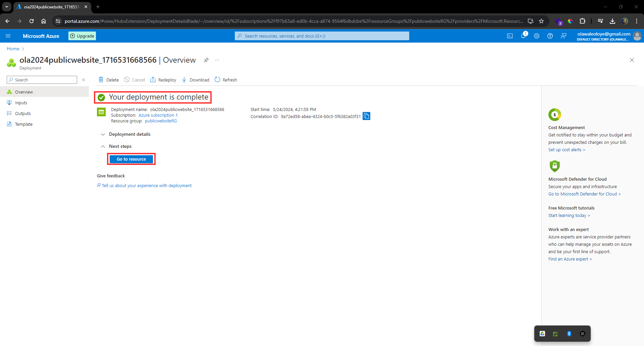Open the more options ellipsis beside Overview
This screenshot has width=644, height=346.
click(x=217, y=60)
